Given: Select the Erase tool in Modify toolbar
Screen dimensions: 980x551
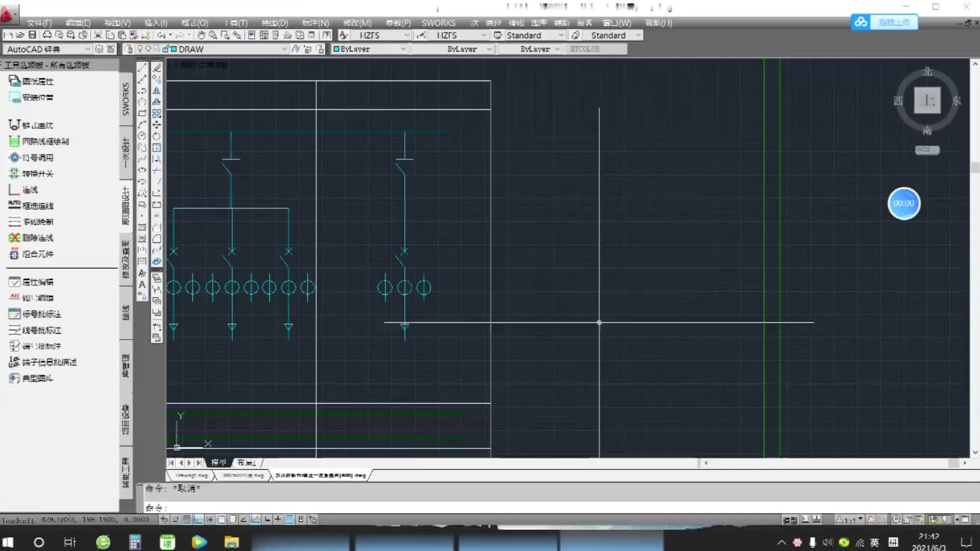Looking at the screenshot, I should pos(157,67).
